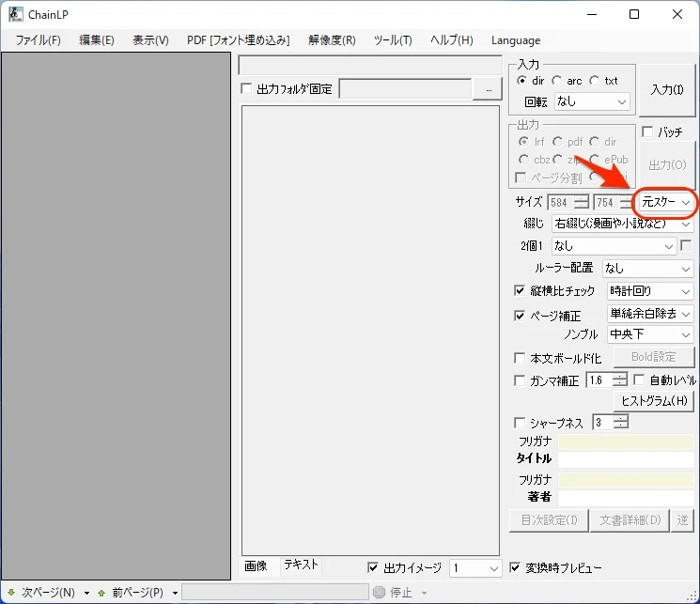Adjust the シャープネス value spinner
This screenshot has width=700, height=604.
[x=620, y=422]
